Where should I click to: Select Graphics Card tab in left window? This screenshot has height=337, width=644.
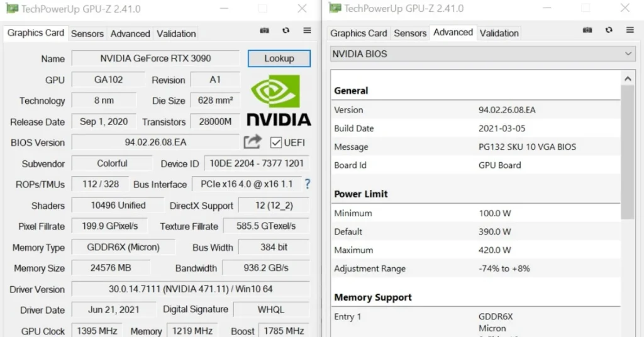tap(36, 33)
